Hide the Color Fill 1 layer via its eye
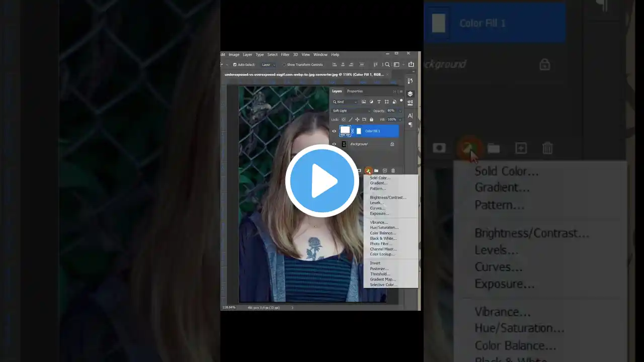Image resolution: width=644 pixels, height=362 pixels. [x=334, y=131]
